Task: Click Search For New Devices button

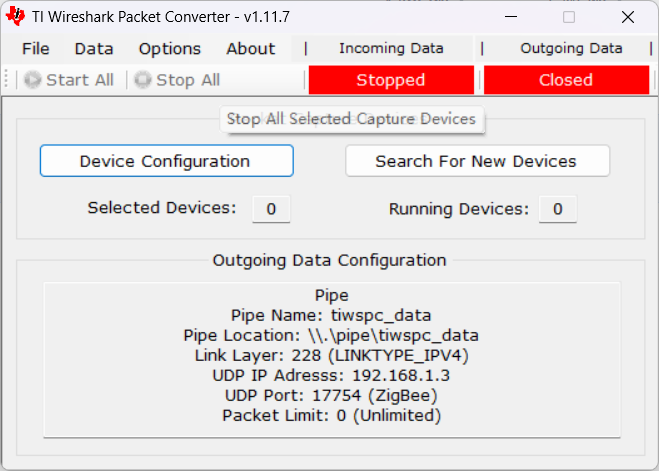Action: click(477, 161)
